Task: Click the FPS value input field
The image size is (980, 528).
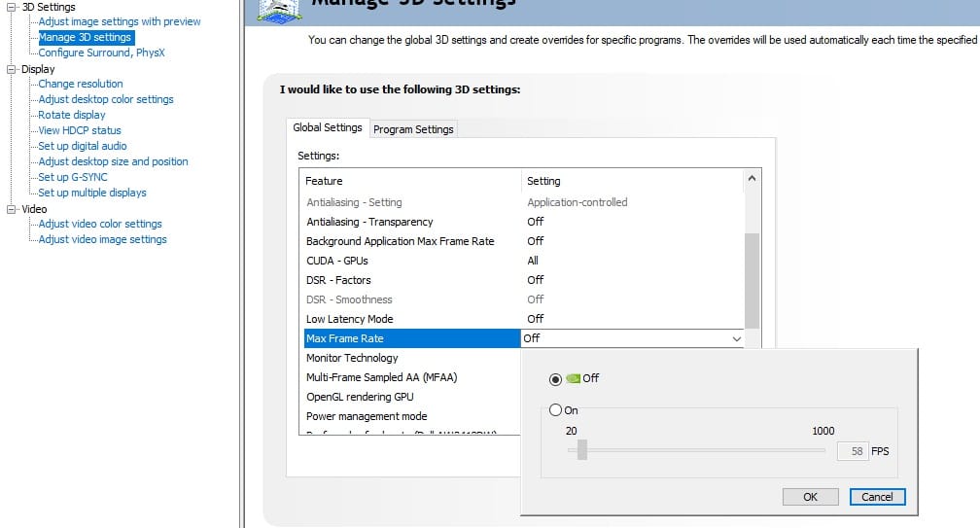Action: [x=851, y=451]
